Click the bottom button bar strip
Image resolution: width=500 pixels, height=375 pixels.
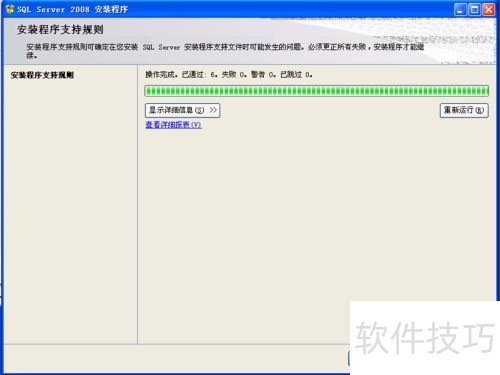[x=176, y=358]
